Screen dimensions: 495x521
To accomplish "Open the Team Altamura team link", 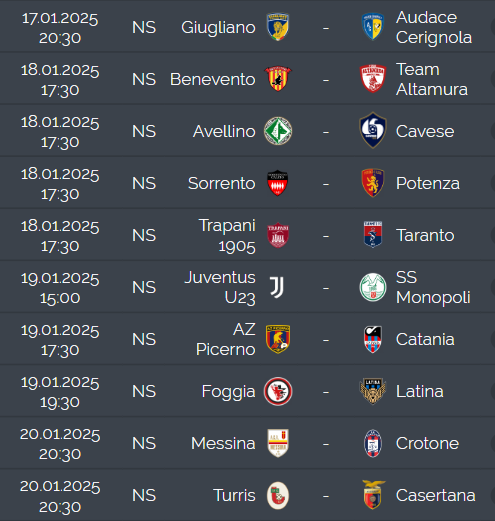I will [x=432, y=79].
